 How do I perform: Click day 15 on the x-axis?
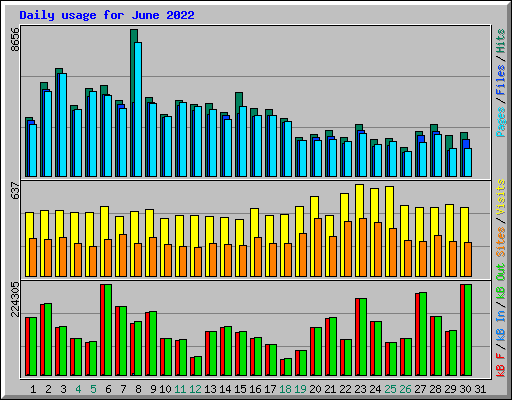tap(240, 389)
